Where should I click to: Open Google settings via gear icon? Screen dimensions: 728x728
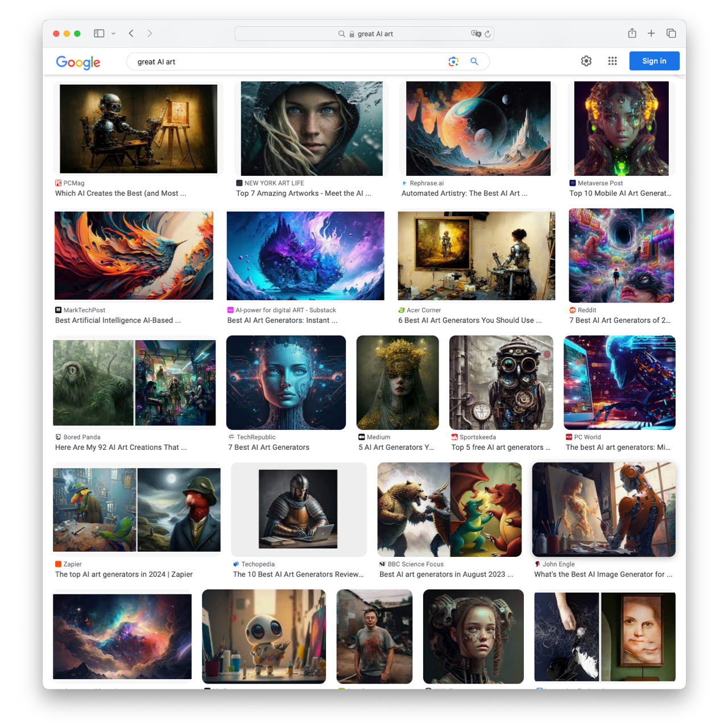point(586,61)
